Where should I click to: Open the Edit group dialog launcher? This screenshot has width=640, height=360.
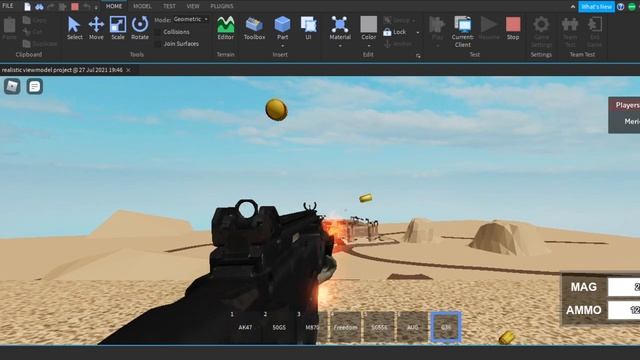pos(418,56)
